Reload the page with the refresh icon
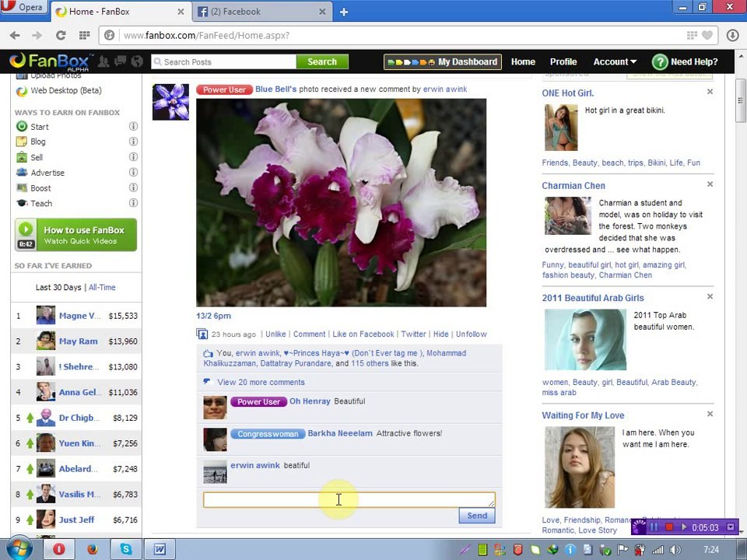The image size is (747, 560). pos(61,35)
